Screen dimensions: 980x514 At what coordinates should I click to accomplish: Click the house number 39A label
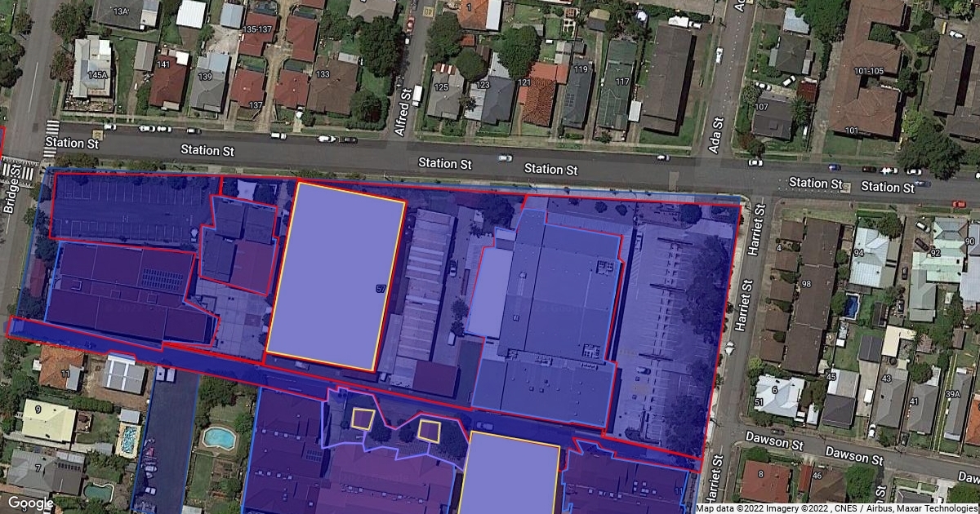pyautogui.click(x=952, y=395)
